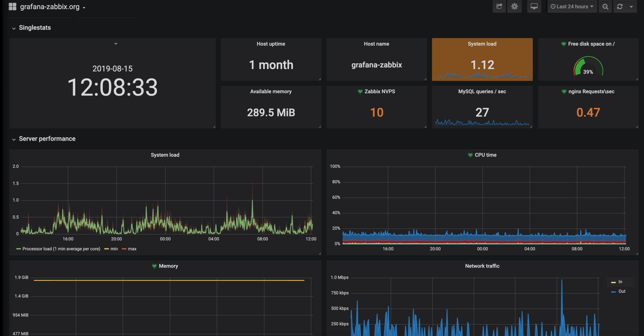The width and height of the screenshot is (644, 336).
Task: Open the Last 24 hours time range picker
Action: (572, 7)
